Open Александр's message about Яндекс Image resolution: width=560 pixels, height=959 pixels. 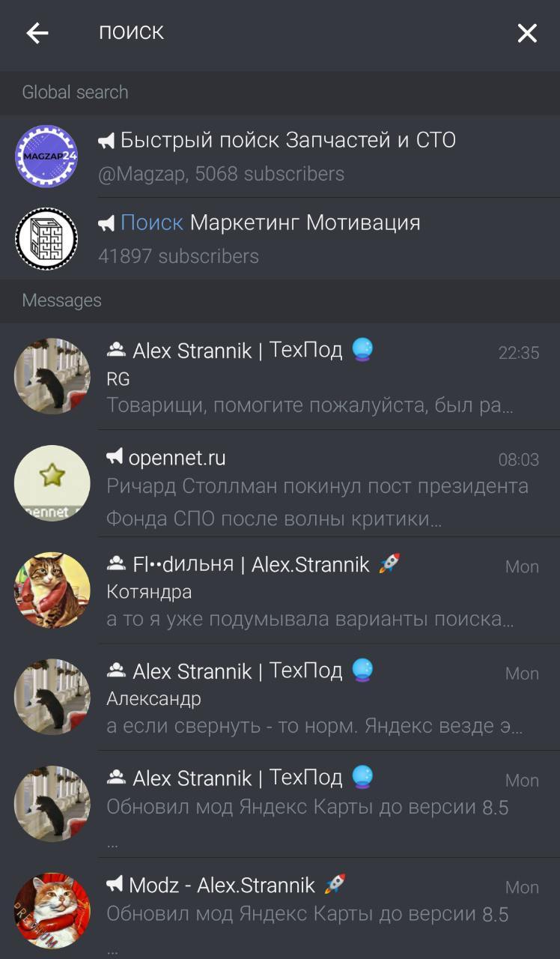tap(280, 698)
